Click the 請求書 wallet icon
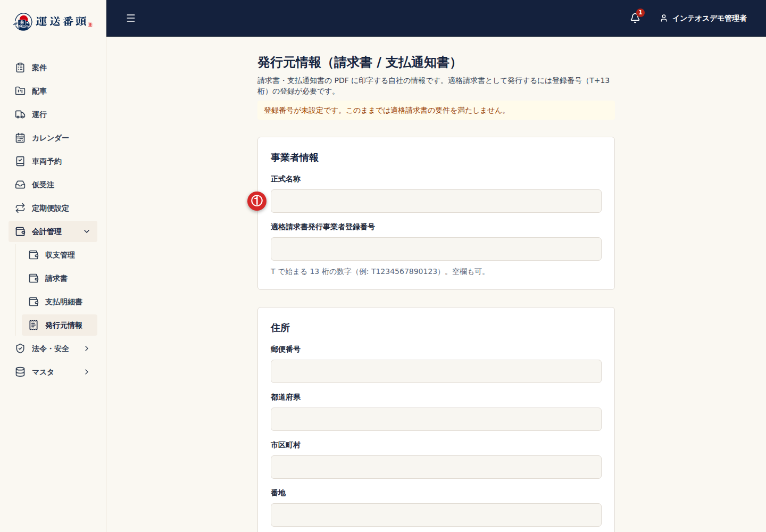 pyautogui.click(x=34, y=278)
